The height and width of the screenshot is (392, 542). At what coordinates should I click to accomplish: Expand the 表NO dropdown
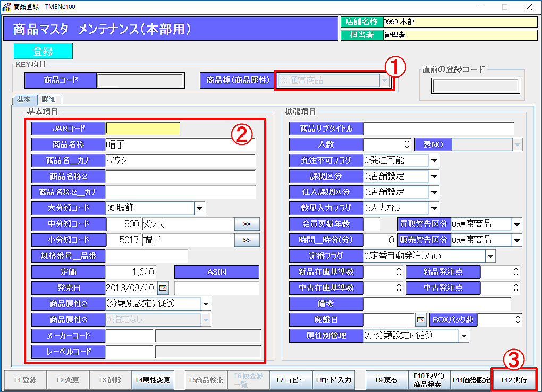click(517, 144)
